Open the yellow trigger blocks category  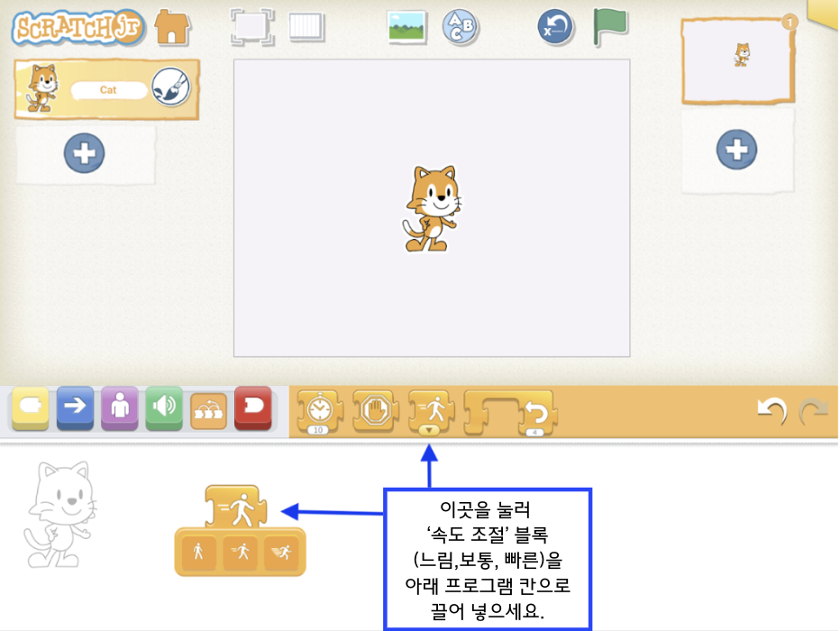(30, 408)
